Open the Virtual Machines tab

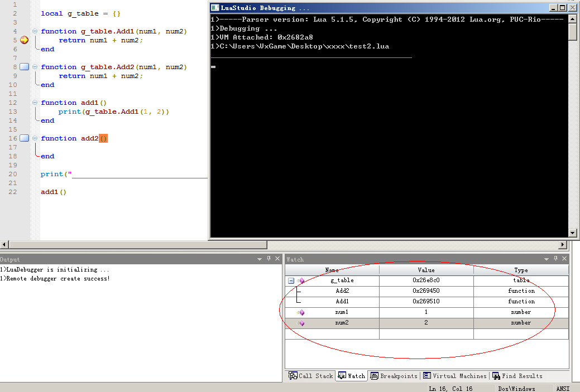[455, 376]
